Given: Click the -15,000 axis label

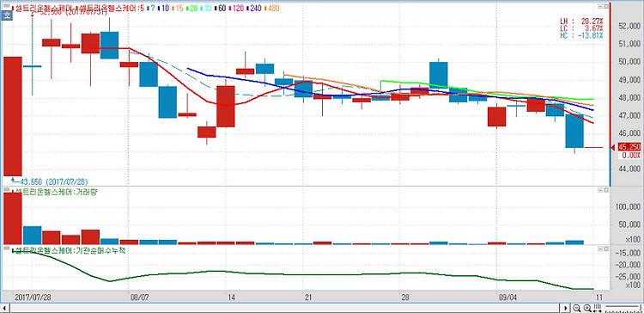Looking at the screenshot, I should [x=628, y=254].
